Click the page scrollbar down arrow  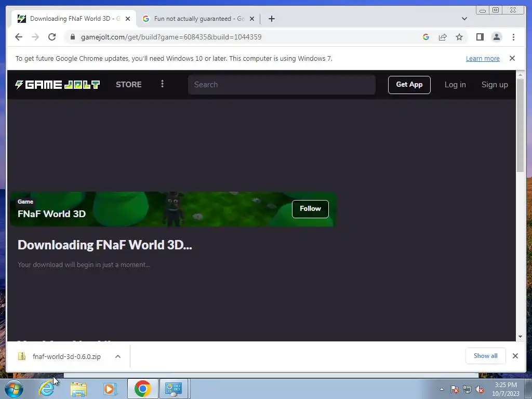tap(520, 337)
